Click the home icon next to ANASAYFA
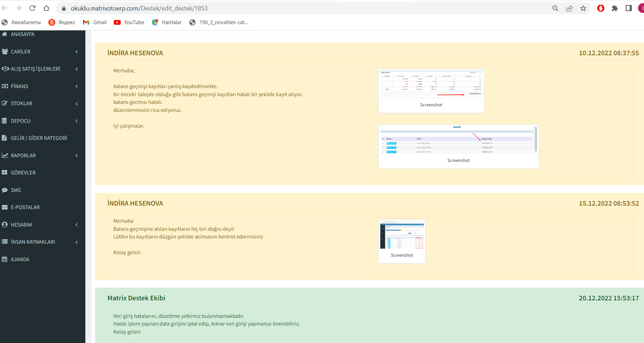 click(5, 34)
